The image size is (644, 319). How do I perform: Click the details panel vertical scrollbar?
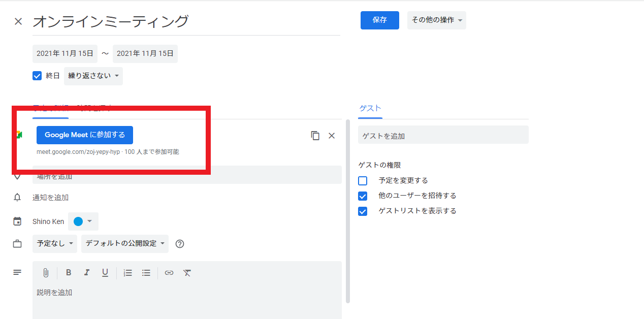click(348, 211)
